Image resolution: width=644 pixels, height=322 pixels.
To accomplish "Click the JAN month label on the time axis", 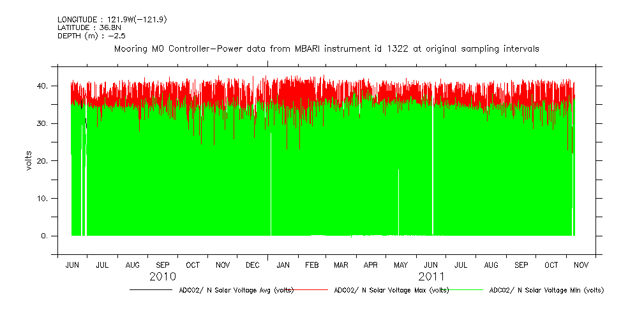I will pos(283,264).
